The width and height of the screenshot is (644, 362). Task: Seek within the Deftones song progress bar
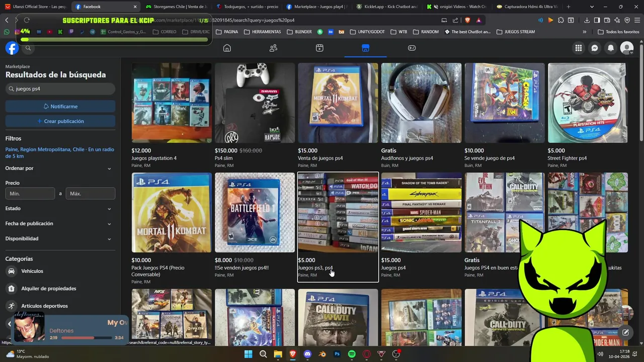87,338
